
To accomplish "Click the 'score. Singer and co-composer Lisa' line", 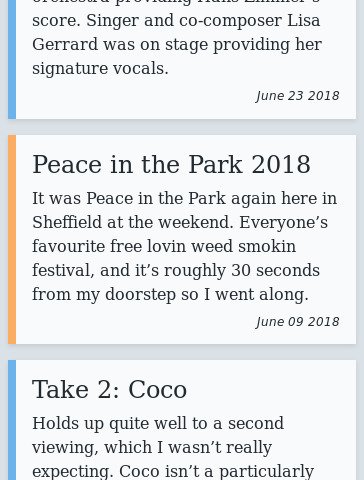I will pos(176,21).
